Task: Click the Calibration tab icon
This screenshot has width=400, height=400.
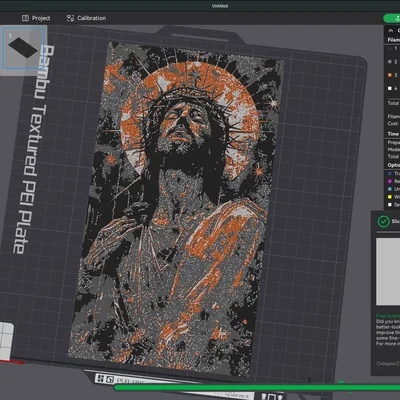Action: 70,18
